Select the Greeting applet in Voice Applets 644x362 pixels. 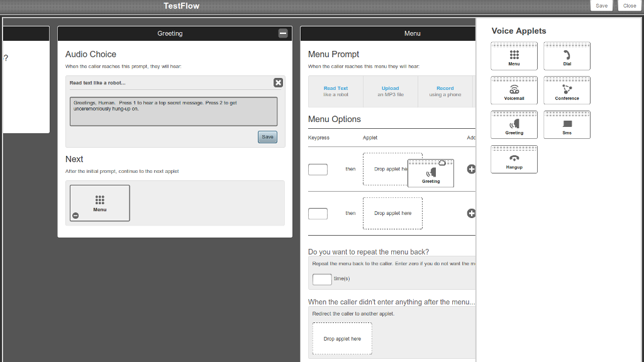click(x=514, y=125)
